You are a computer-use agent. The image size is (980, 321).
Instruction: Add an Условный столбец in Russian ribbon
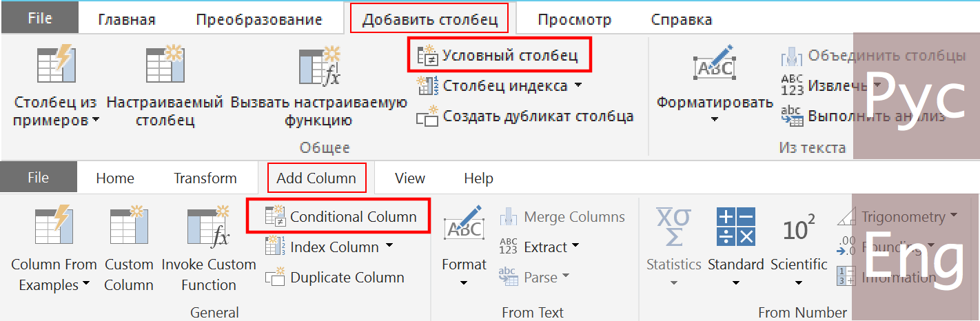click(x=499, y=55)
